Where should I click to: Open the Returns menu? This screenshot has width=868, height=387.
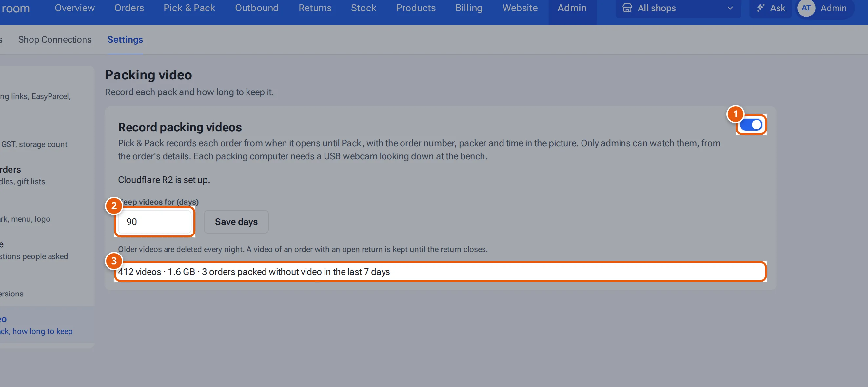click(315, 8)
